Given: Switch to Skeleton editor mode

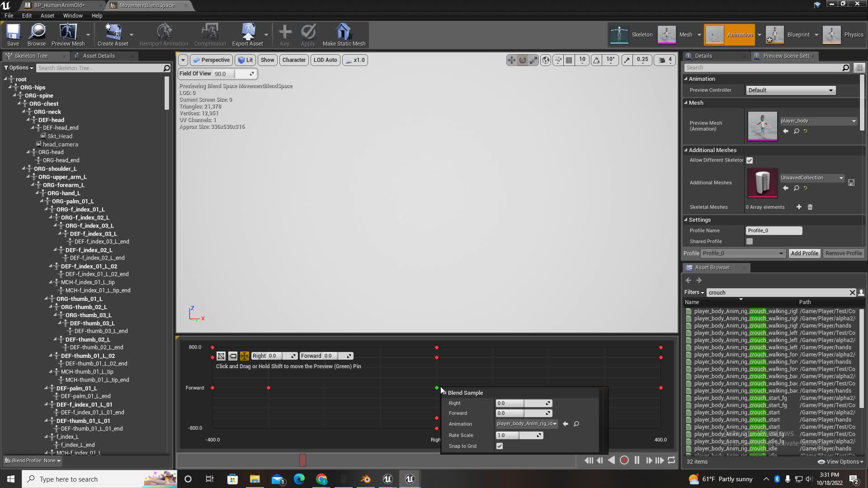Looking at the screenshot, I should click(631, 35).
